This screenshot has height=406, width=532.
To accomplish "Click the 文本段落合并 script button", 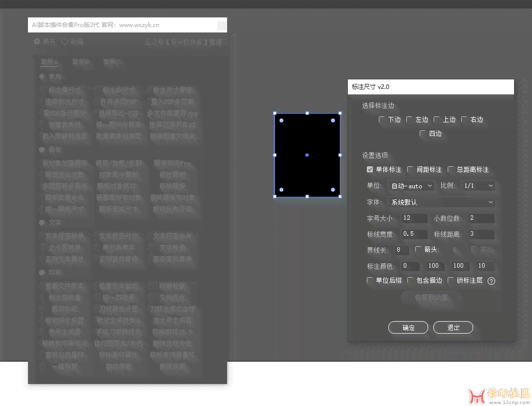I will (172, 236).
